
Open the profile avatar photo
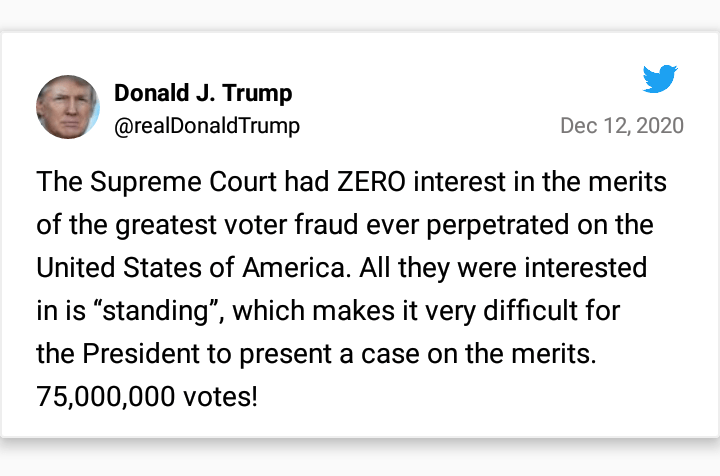click(68, 107)
